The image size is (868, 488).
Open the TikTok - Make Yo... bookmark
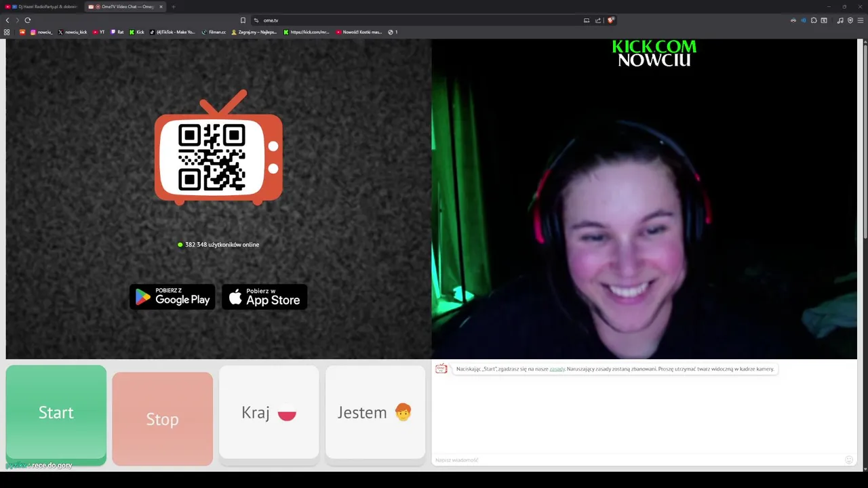(x=172, y=32)
